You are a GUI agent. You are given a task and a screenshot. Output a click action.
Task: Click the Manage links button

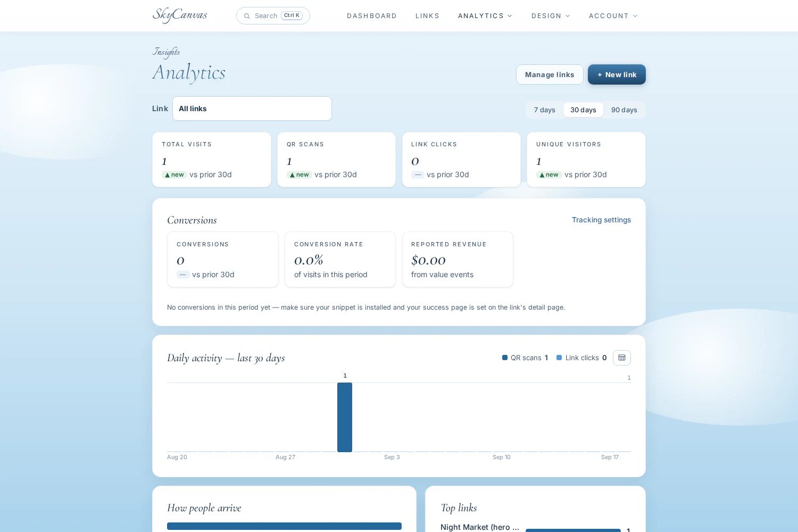click(x=550, y=74)
